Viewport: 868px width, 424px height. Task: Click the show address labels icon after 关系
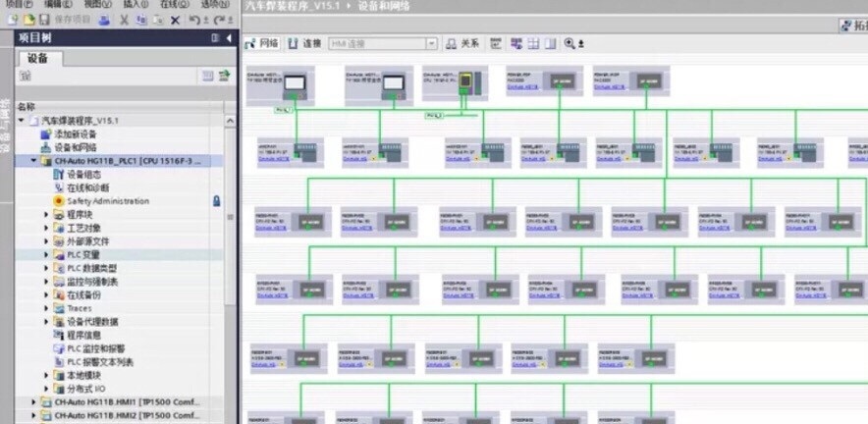tap(496, 44)
